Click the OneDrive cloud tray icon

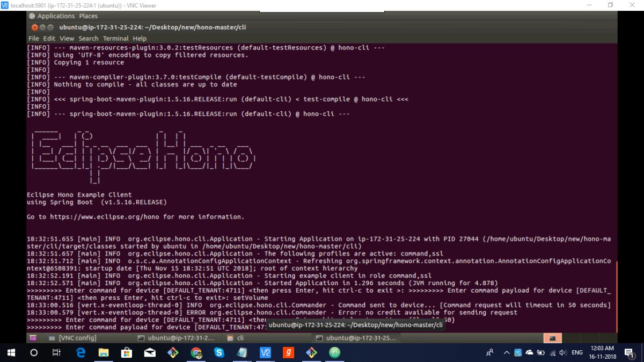(529, 353)
